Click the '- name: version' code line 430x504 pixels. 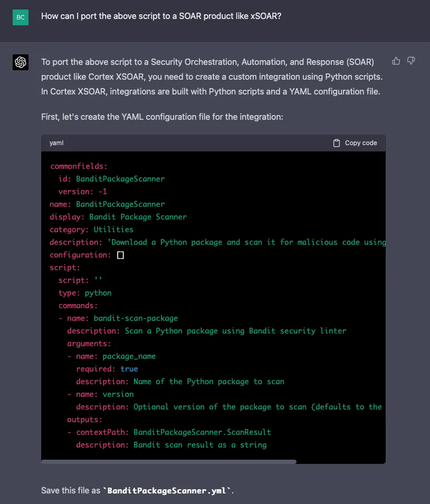101,394
